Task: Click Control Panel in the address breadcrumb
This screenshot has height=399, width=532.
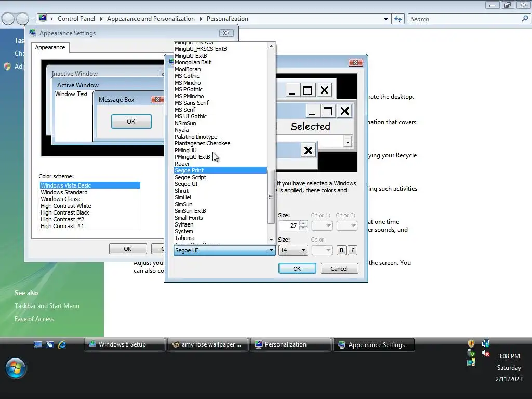Action: 76,19
